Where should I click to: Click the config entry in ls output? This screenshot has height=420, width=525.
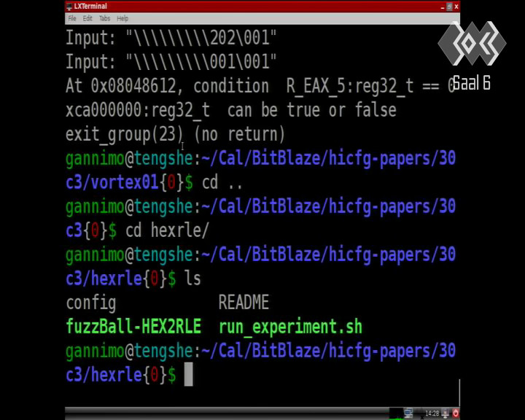pyautogui.click(x=91, y=303)
